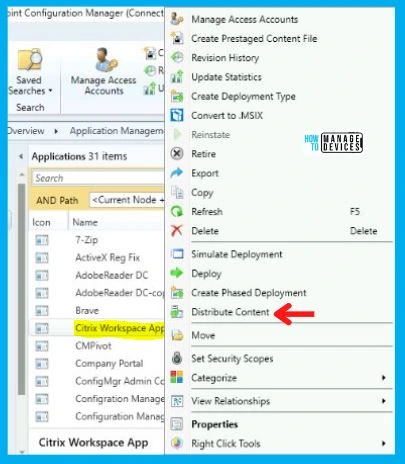Screen dimensions: 405x464
Task: Select Simulate Deployment menu entry
Action: click(x=237, y=254)
